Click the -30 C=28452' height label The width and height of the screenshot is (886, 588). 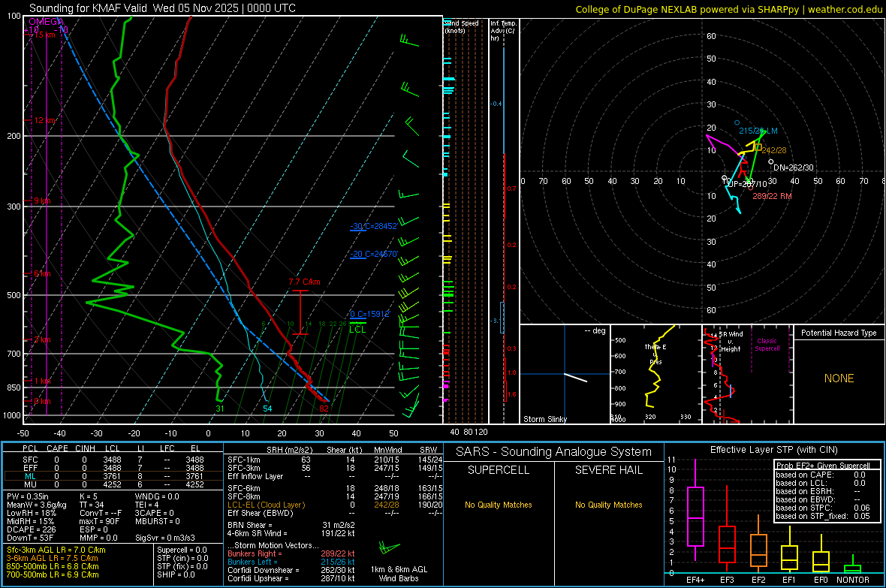(x=373, y=225)
